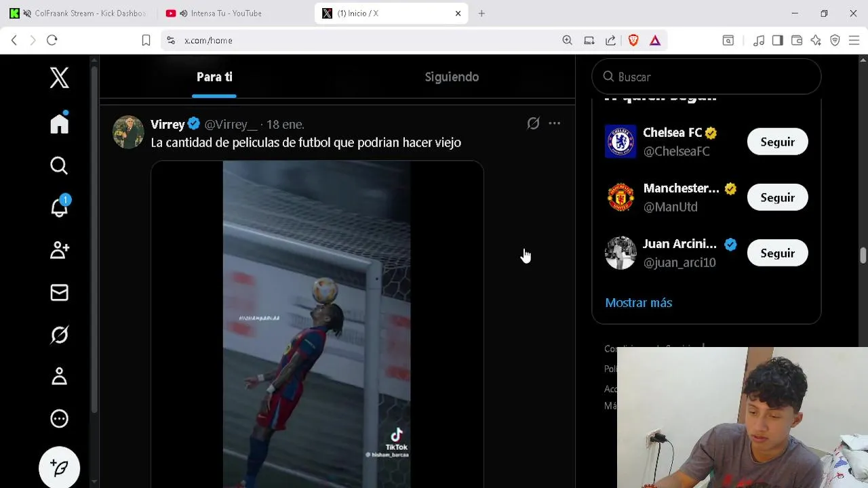
Task: Click the Brave Shields lion icon
Action: (633, 41)
